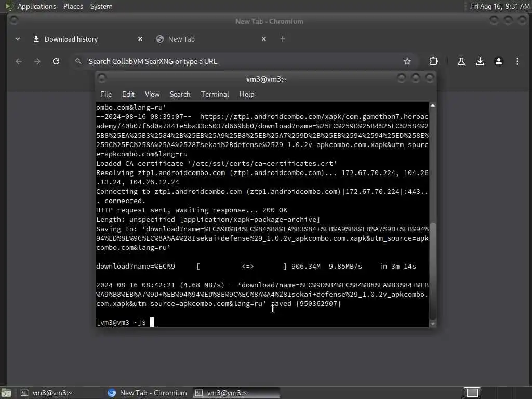
Task: Click '9.85MB/s' speed in terminal
Action: point(345,267)
